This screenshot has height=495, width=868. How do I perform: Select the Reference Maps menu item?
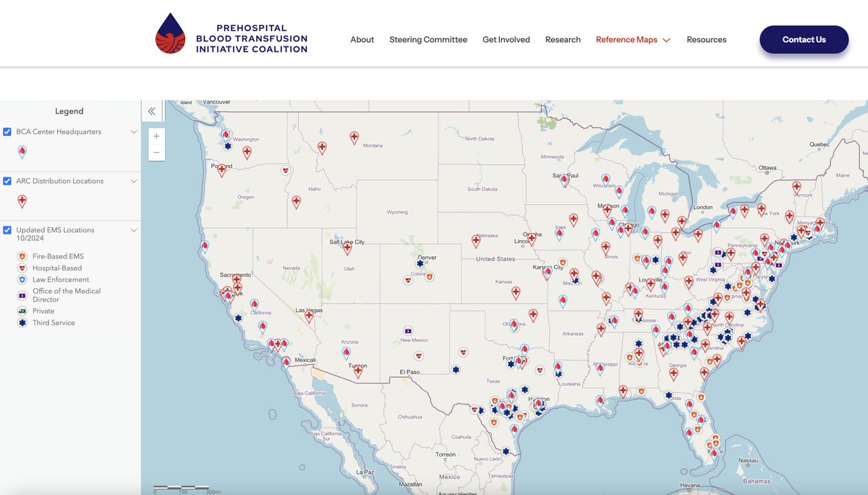point(626,40)
